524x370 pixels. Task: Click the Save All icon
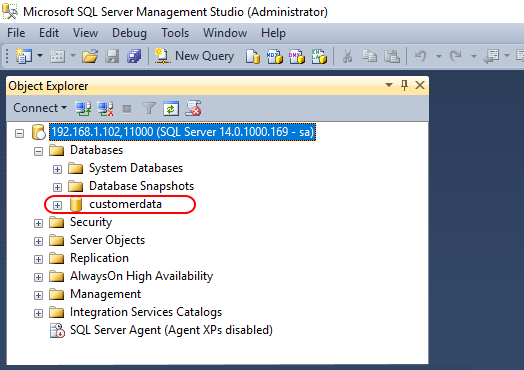pyautogui.click(x=134, y=56)
